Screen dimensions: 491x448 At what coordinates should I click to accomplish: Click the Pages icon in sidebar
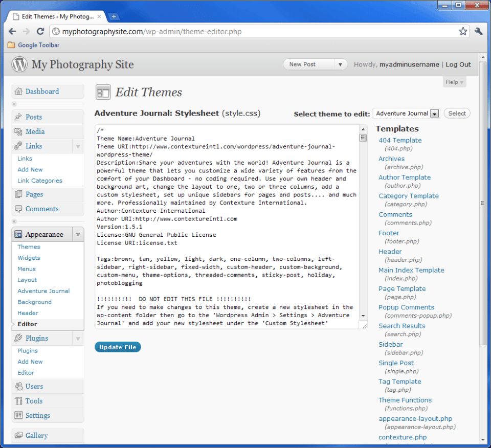click(18, 194)
